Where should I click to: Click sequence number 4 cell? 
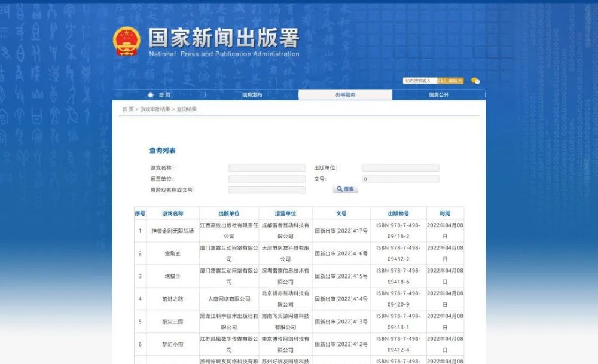[140, 299]
